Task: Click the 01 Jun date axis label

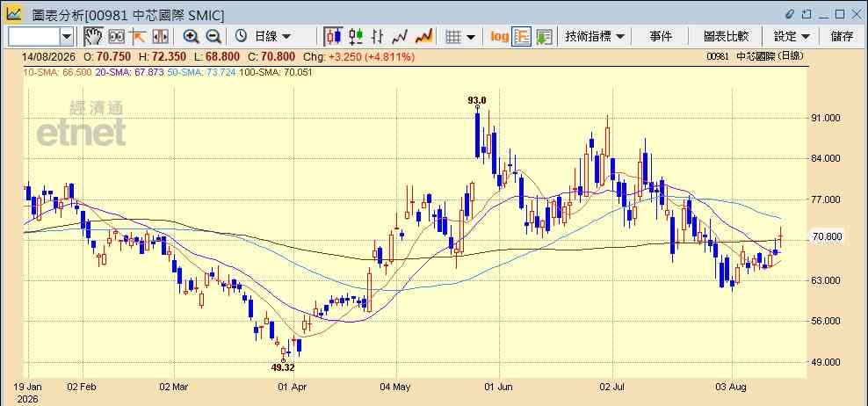Action: click(499, 387)
